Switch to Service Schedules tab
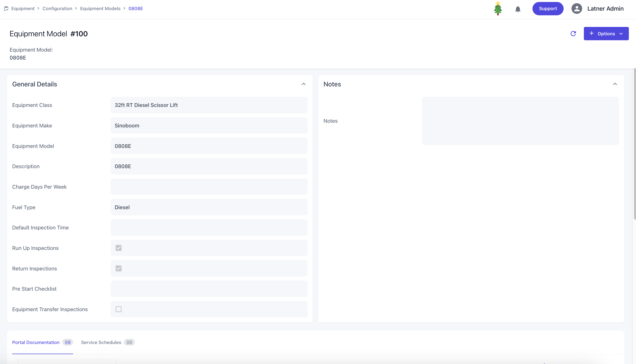 click(101, 342)
